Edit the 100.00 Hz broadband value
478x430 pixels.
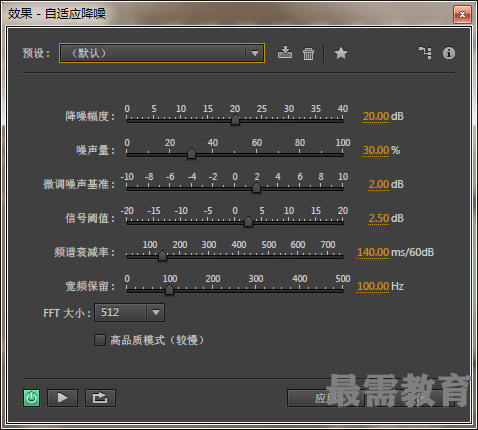pos(373,286)
